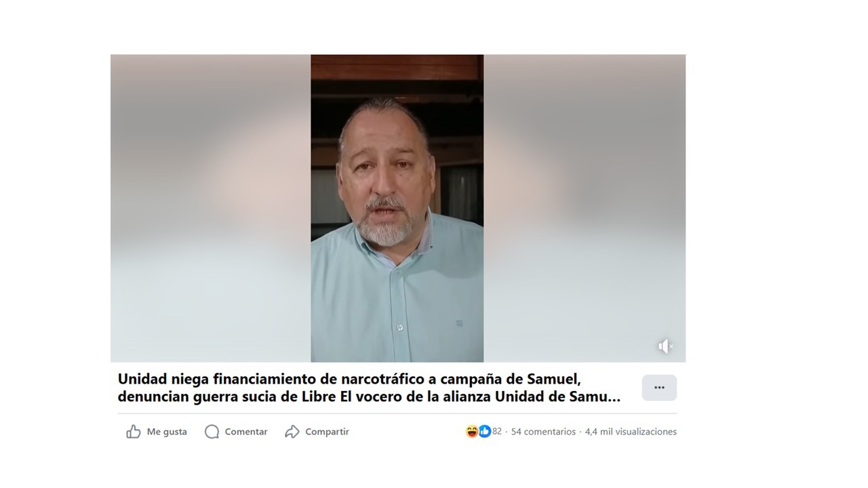Click the blurred left side of the video
This screenshot has height=488, width=868.
[211, 208]
